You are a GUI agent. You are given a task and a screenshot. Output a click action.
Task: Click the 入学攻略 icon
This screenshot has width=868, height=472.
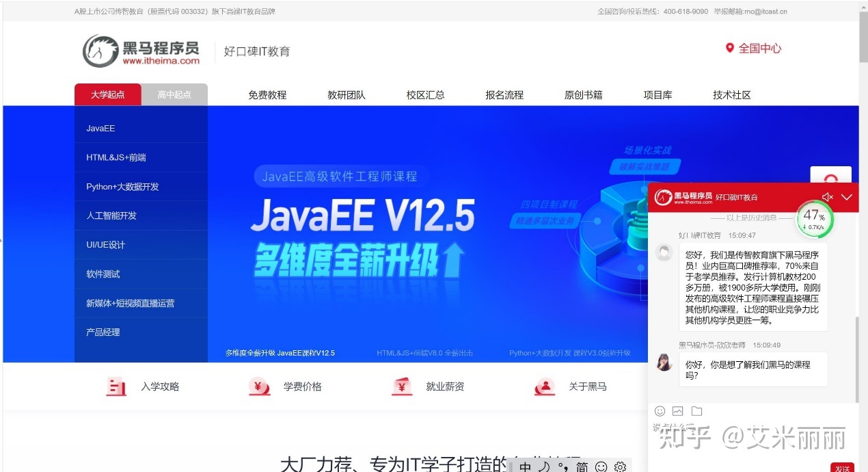click(x=116, y=386)
